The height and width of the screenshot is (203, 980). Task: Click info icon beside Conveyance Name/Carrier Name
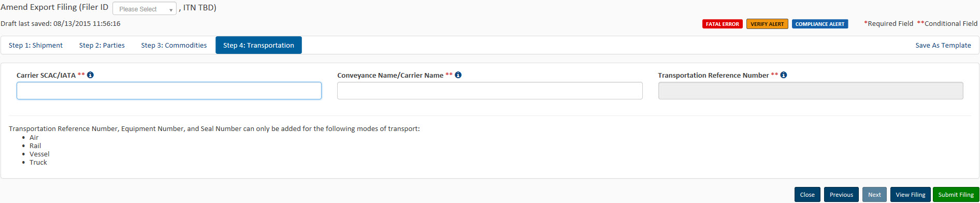[x=458, y=75]
